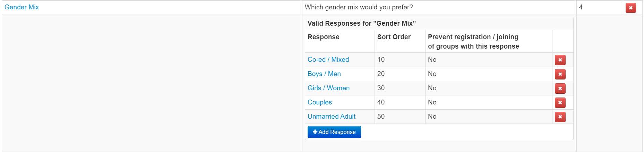Delete the Co-ed / Mixed response
The width and height of the screenshot is (644, 152).
pos(560,60)
